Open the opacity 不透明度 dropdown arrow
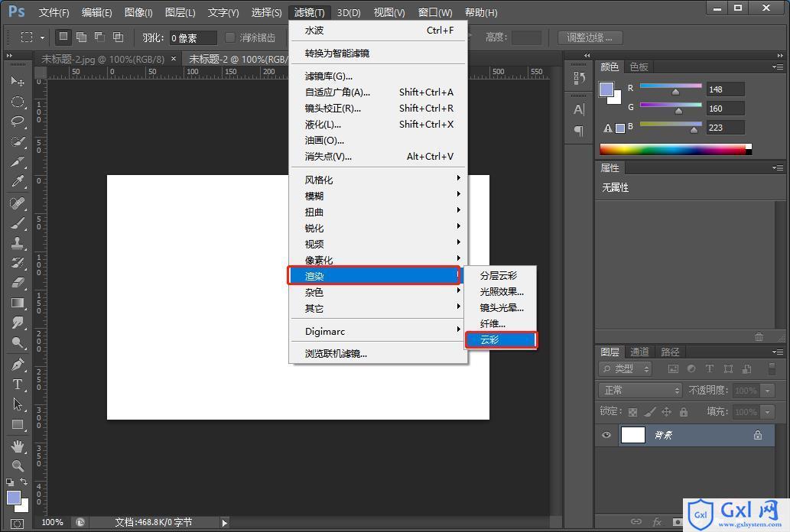Image resolution: width=790 pixels, height=532 pixels. coord(767,391)
